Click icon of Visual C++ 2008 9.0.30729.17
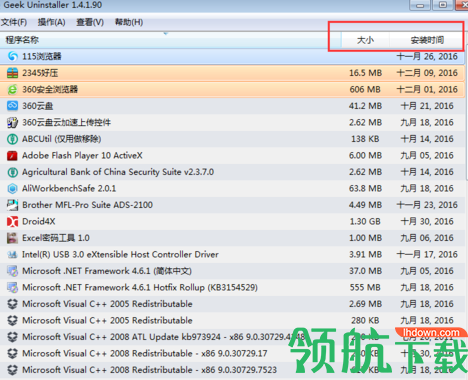This screenshot has width=468, height=380. [x=12, y=353]
